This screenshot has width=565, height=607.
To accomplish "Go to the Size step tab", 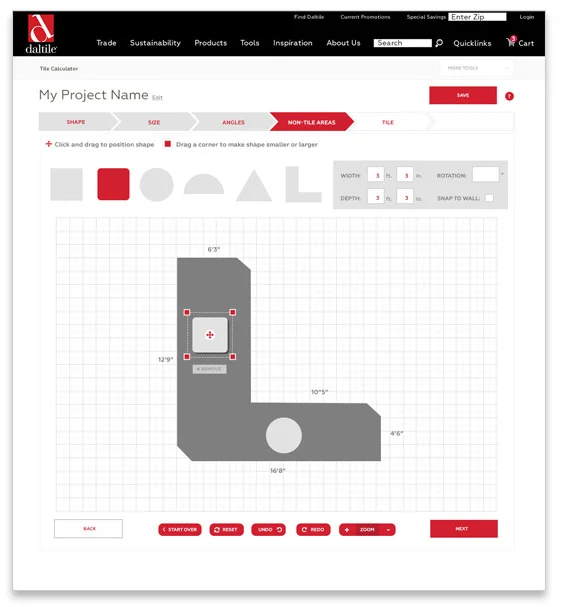I will coord(154,122).
